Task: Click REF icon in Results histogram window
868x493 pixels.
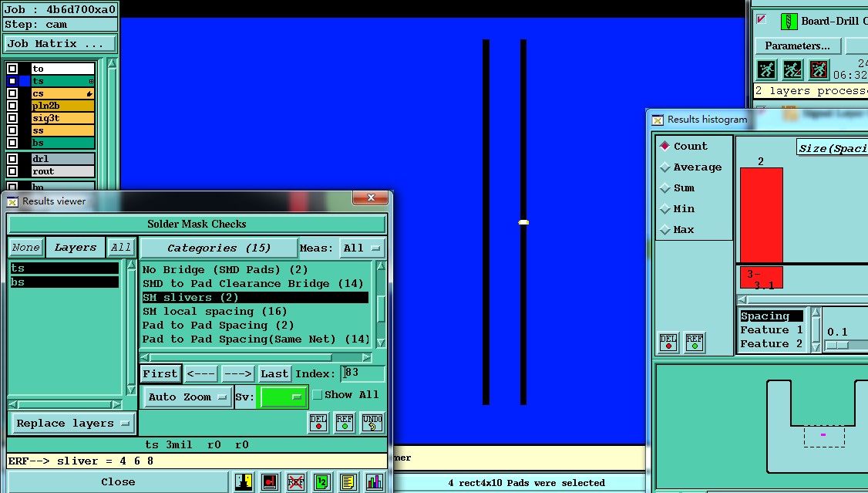Action: 695,342
